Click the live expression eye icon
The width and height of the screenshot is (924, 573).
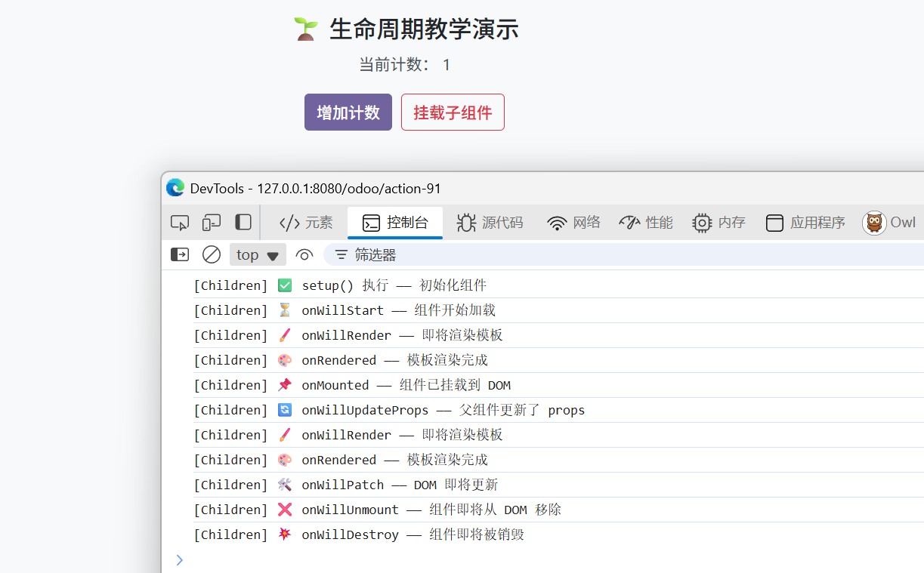click(x=304, y=254)
